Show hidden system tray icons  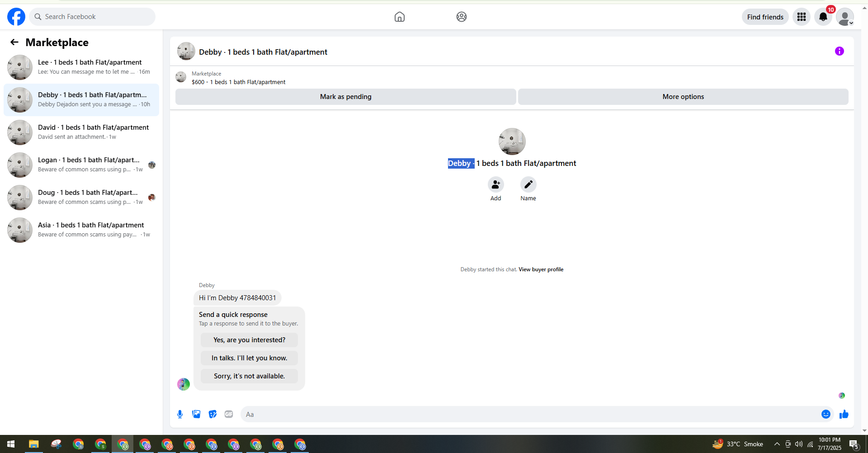click(777, 444)
